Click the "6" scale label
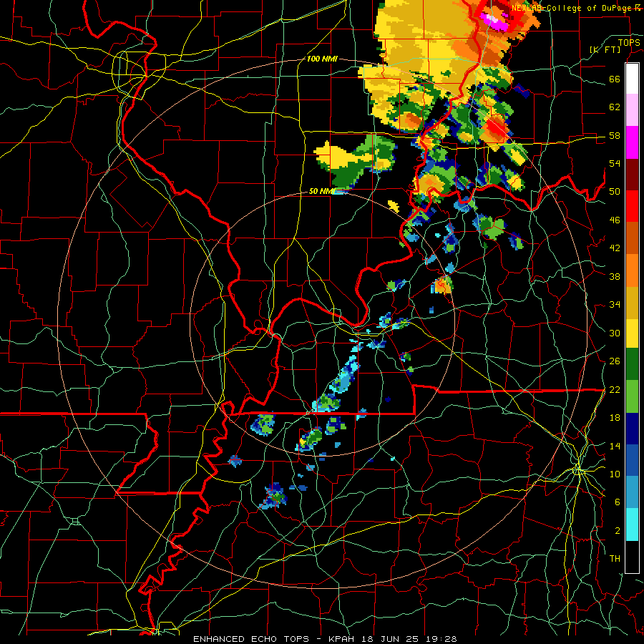This screenshot has width=644, height=644. [x=617, y=502]
